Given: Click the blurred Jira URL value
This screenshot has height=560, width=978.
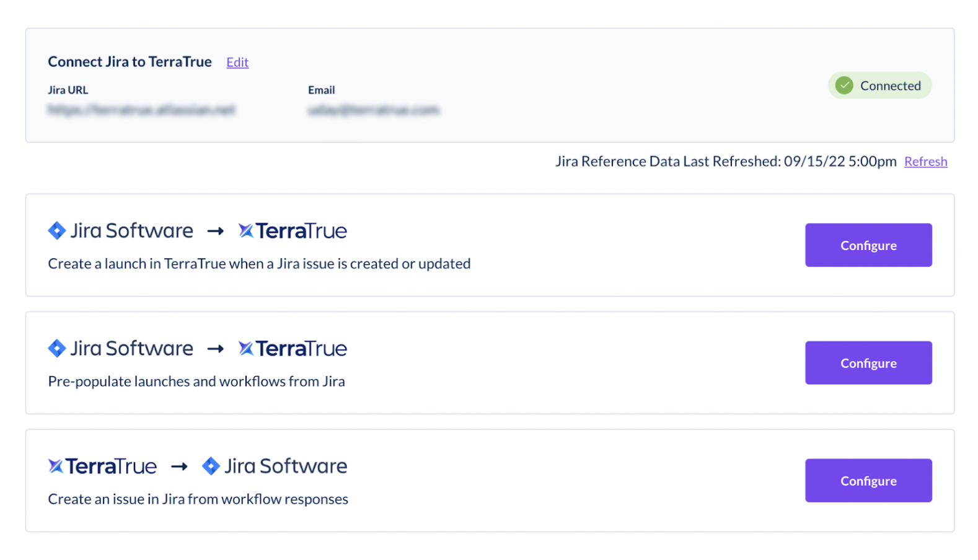Looking at the screenshot, I should point(142,110).
